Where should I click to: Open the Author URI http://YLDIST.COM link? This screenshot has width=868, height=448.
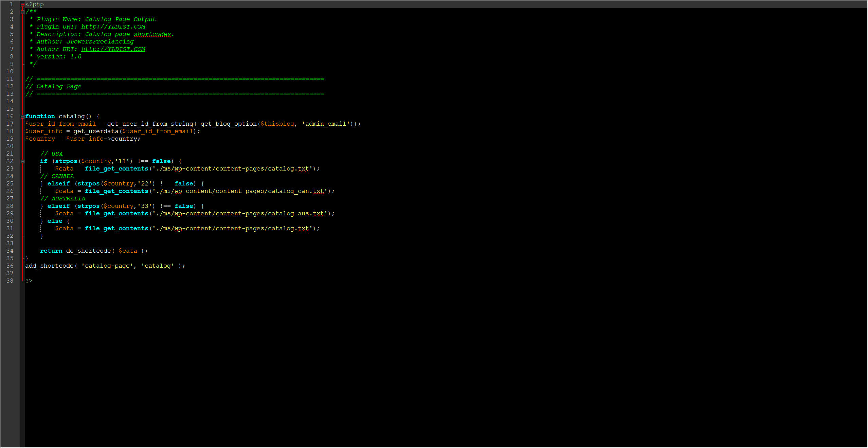[x=113, y=49]
